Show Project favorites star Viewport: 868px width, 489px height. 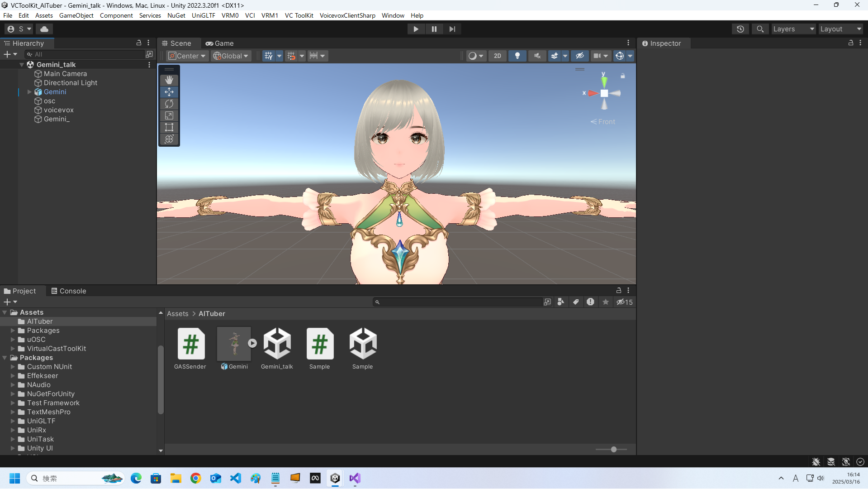click(x=606, y=302)
